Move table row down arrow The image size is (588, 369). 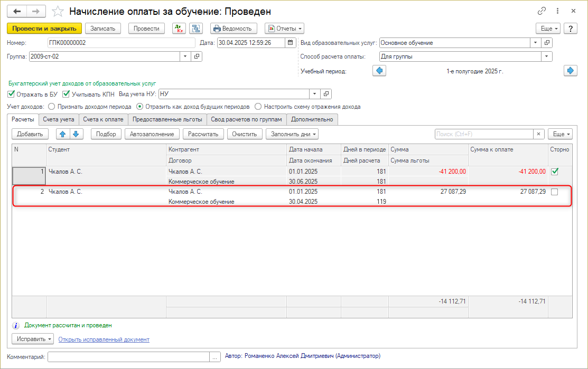pyautogui.click(x=76, y=134)
